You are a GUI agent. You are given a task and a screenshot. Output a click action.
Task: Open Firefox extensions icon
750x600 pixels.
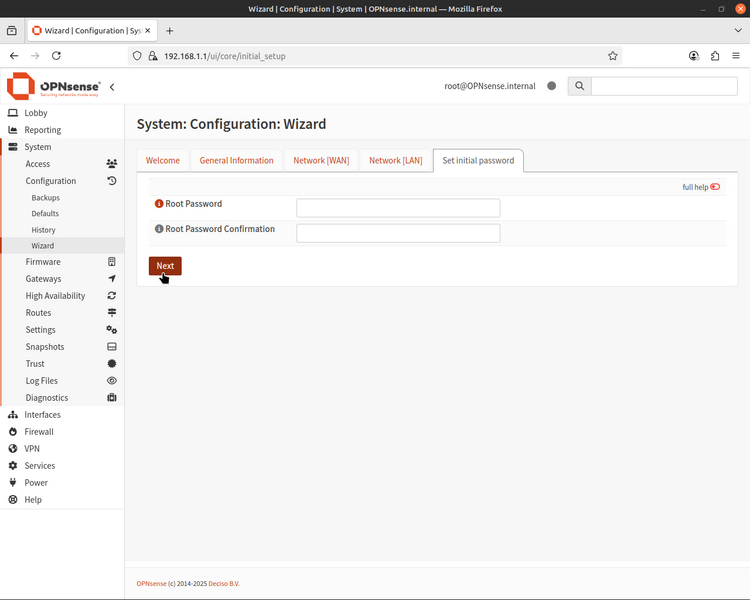[715, 56]
